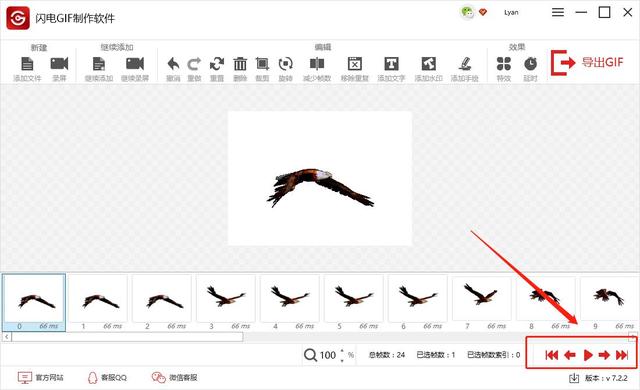Click the Add File (添加文件) icon
This screenshot has width=640, height=390.
[x=27, y=64]
